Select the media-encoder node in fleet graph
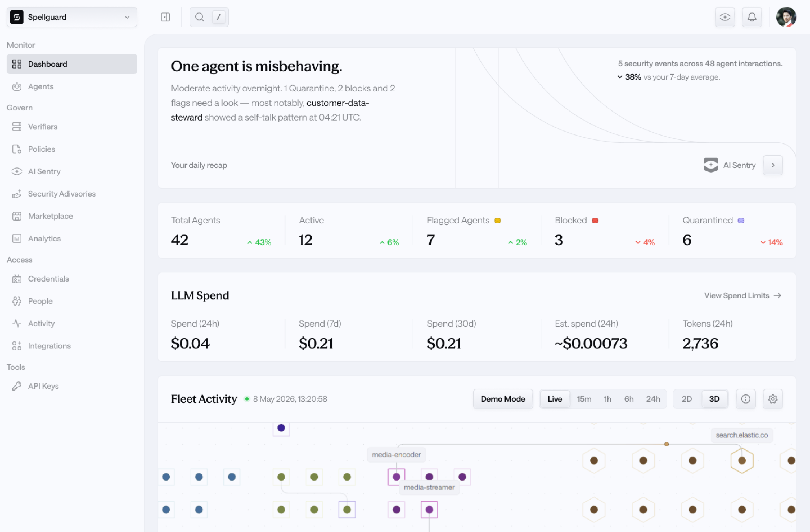 click(x=396, y=477)
